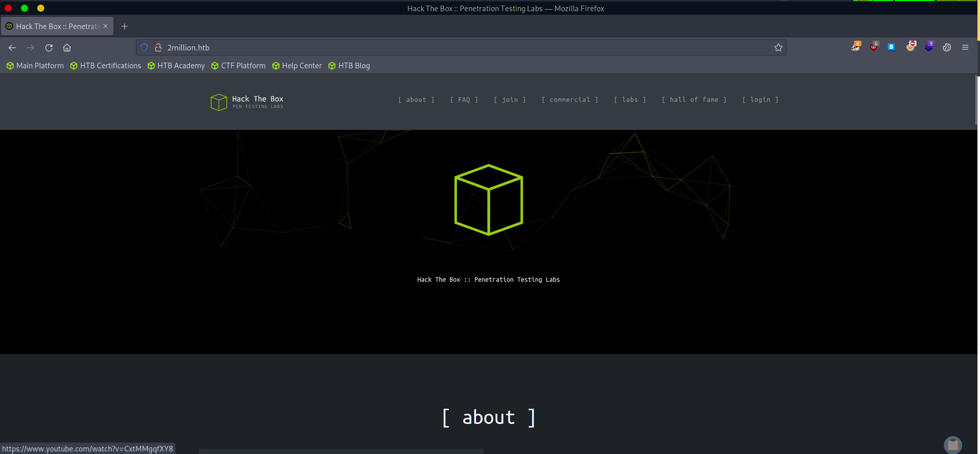Reload the current page
The image size is (980, 454).
pos(49,47)
